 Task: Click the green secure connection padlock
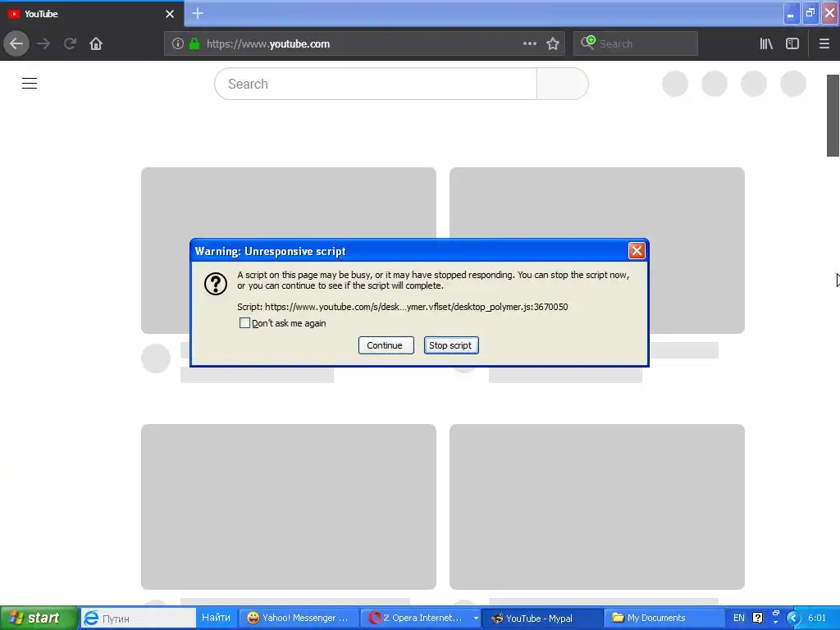(x=194, y=44)
